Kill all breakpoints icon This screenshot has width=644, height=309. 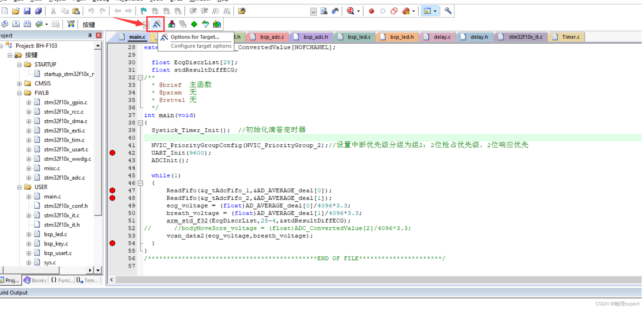coord(406,11)
